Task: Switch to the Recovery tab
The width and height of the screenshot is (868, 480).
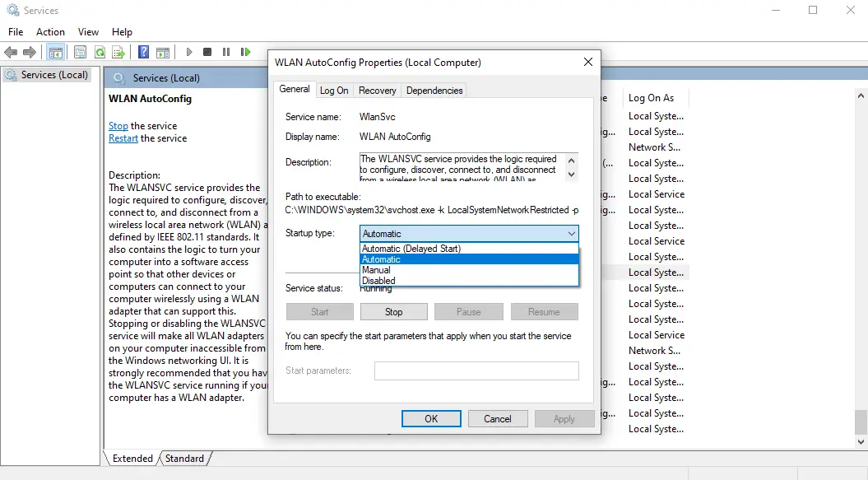Action: pos(377,91)
